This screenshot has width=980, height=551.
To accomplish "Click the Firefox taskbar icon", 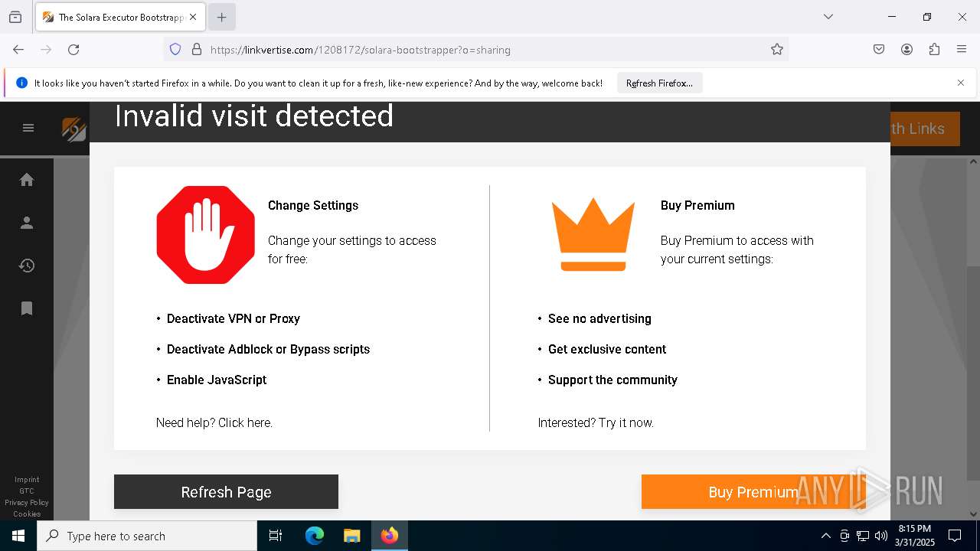I will tap(390, 536).
